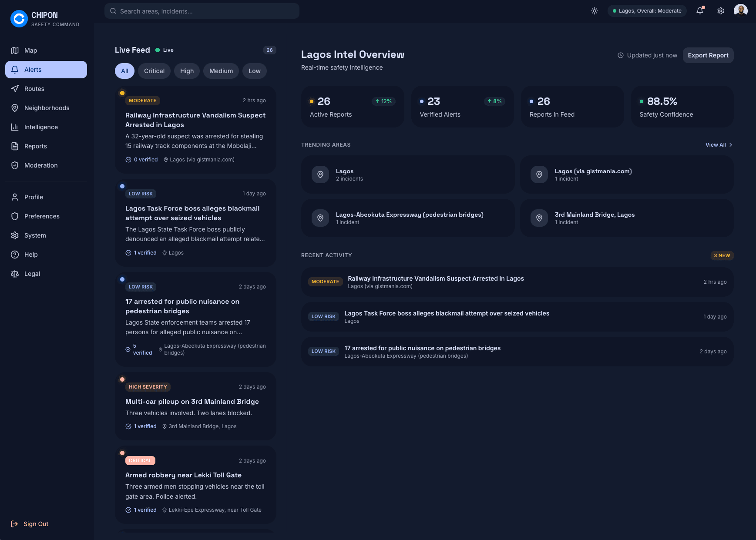Open the Lagos, Overall: Moderate status dropdown
Image resolution: width=756 pixels, height=540 pixels.
pos(647,10)
